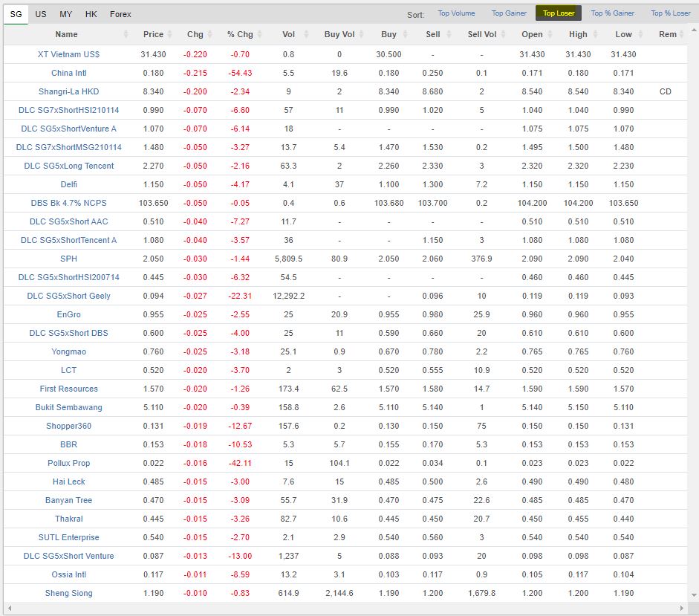Open DLC SG5xShortVenture A link

point(68,129)
